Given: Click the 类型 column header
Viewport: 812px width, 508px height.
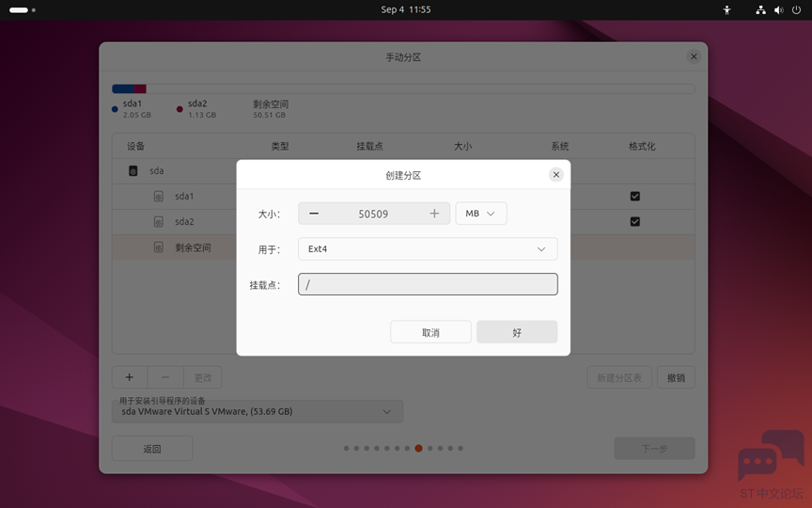Looking at the screenshot, I should pos(280,146).
